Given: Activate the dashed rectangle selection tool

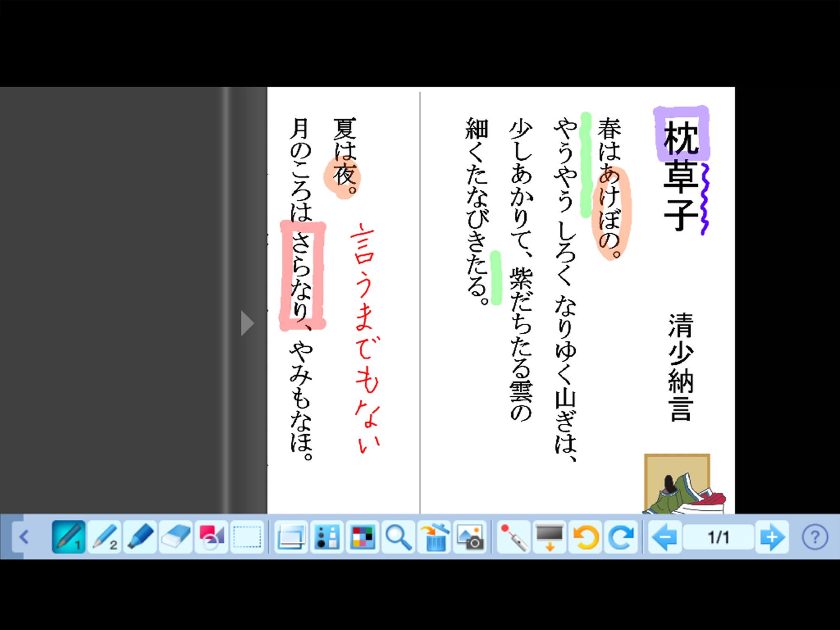Looking at the screenshot, I should tap(247, 536).
